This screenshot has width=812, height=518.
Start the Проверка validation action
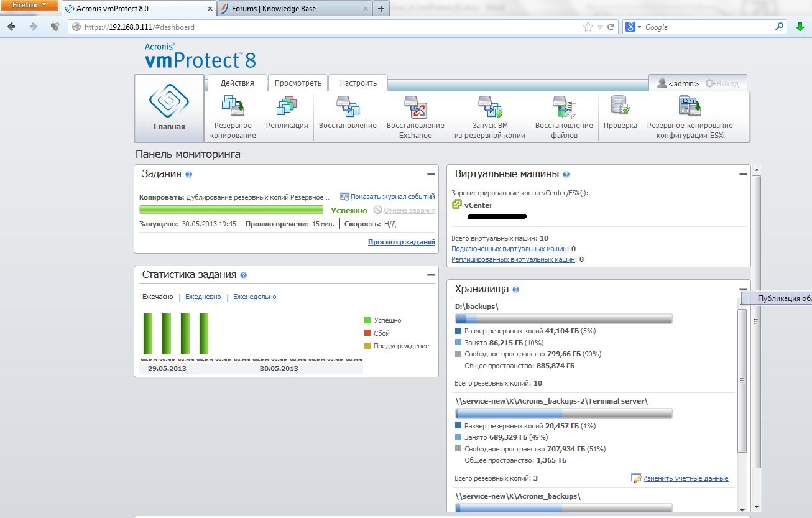[620, 113]
